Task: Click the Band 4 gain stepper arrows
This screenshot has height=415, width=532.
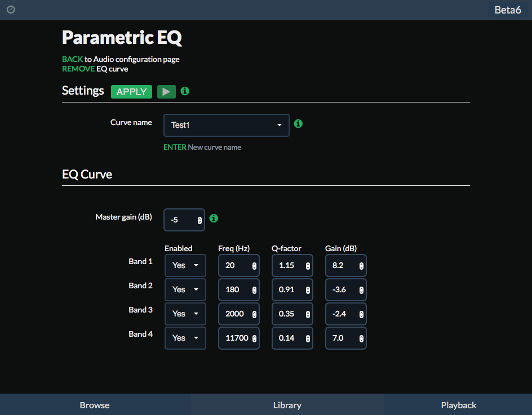Action: 361,339
